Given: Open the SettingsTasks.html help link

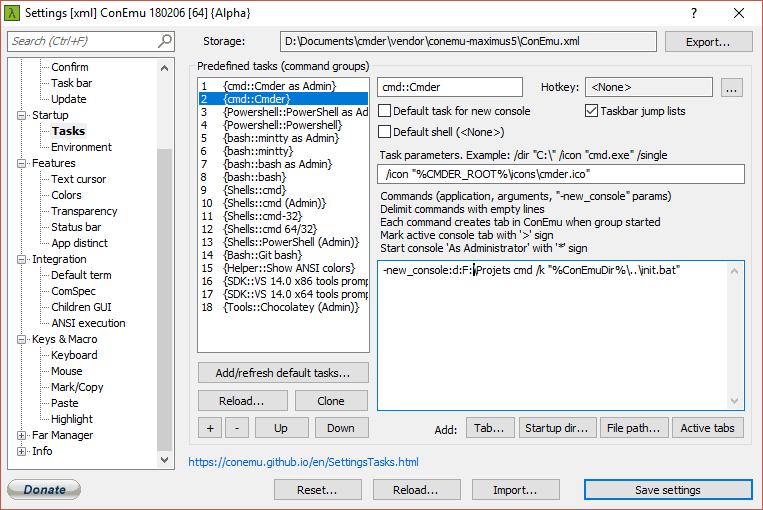Looking at the screenshot, I should pyautogui.click(x=303, y=462).
